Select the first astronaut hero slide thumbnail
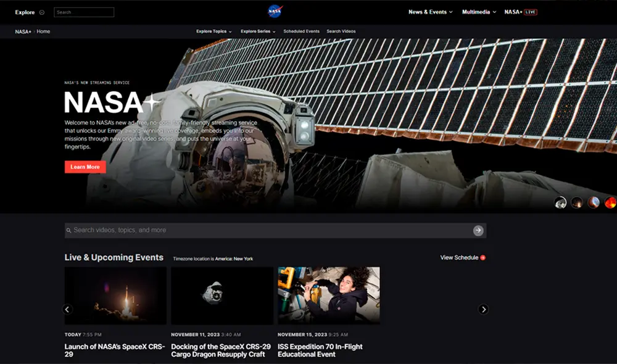Viewport: 617px width, 364px height. coord(560,202)
